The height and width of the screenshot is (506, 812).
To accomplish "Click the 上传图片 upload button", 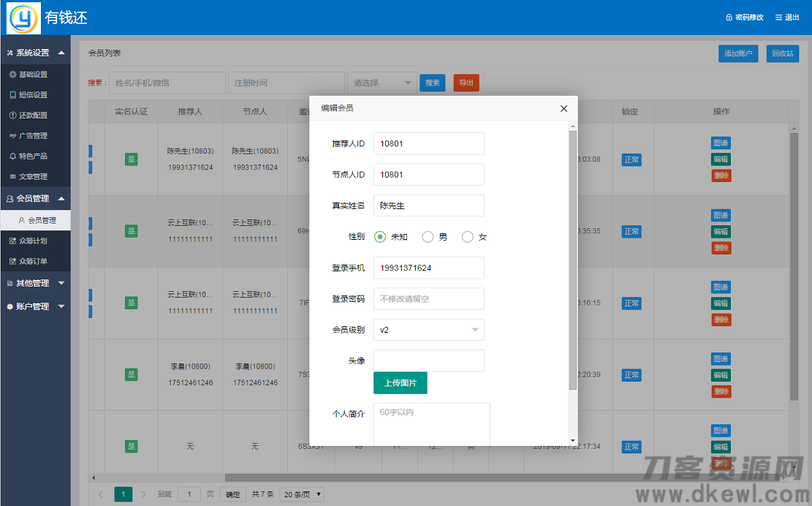I will tap(401, 382).
